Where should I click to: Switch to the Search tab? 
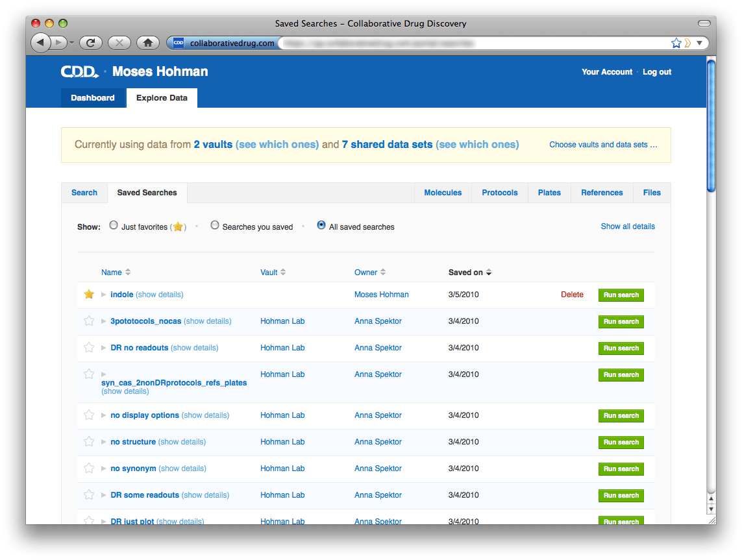[84, 193]
